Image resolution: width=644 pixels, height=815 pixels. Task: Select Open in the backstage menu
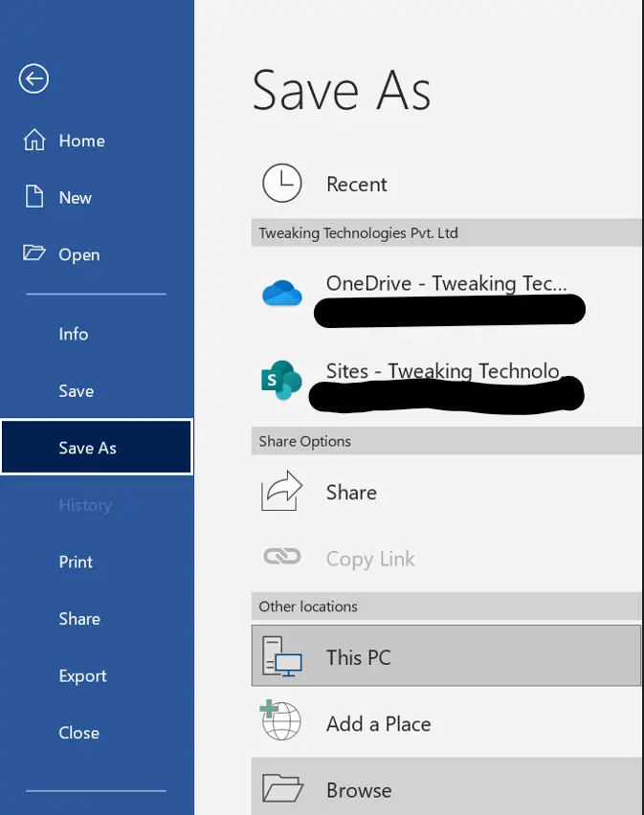97,254
